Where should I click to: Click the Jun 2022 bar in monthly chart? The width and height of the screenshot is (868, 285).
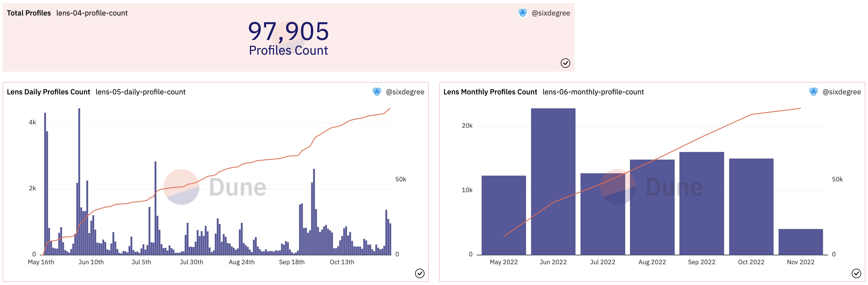pyautogui.click(x=553, y=182)
